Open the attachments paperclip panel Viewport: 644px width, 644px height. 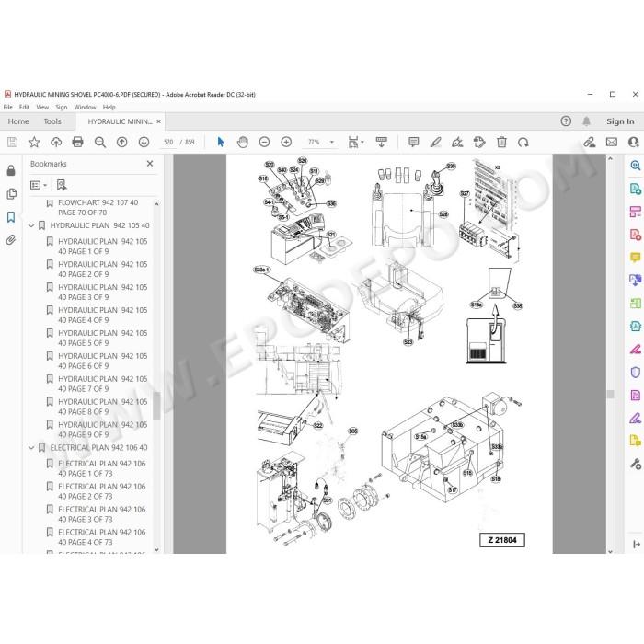tap(11, 240)
